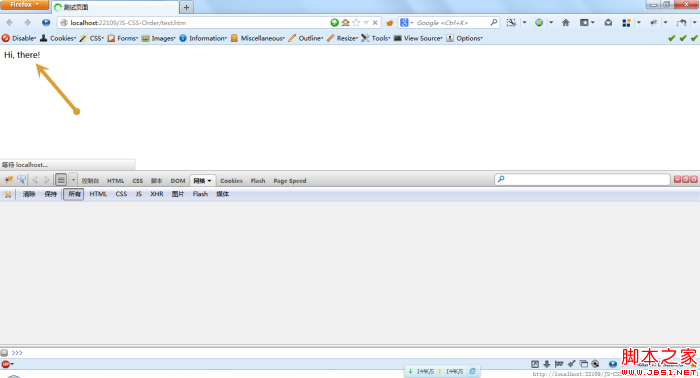Click the green go arrow in address bar
Viewport: 700px width, 378px height.
334,22
